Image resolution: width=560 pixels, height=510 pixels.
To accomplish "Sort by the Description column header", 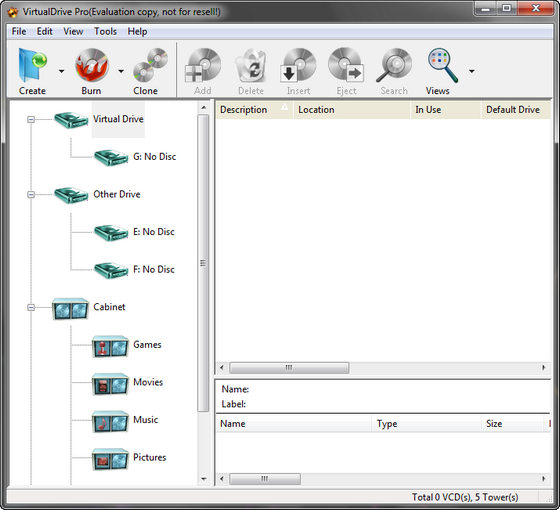I will click(254, 110).
